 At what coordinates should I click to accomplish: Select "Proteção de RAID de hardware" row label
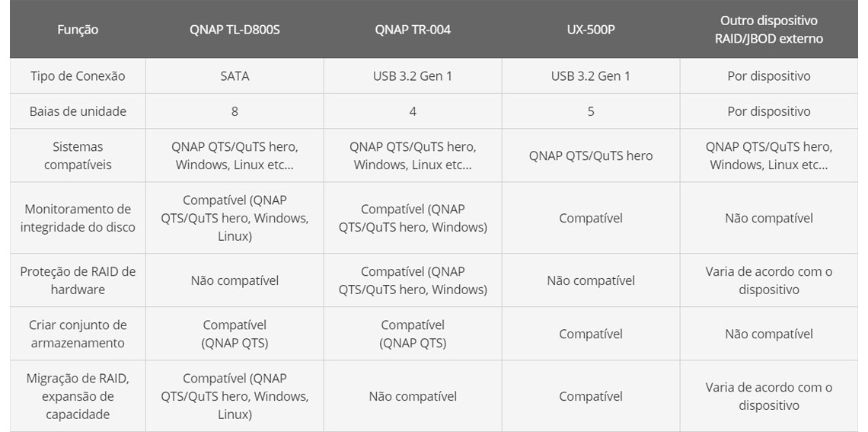click(x=78, y=280)
